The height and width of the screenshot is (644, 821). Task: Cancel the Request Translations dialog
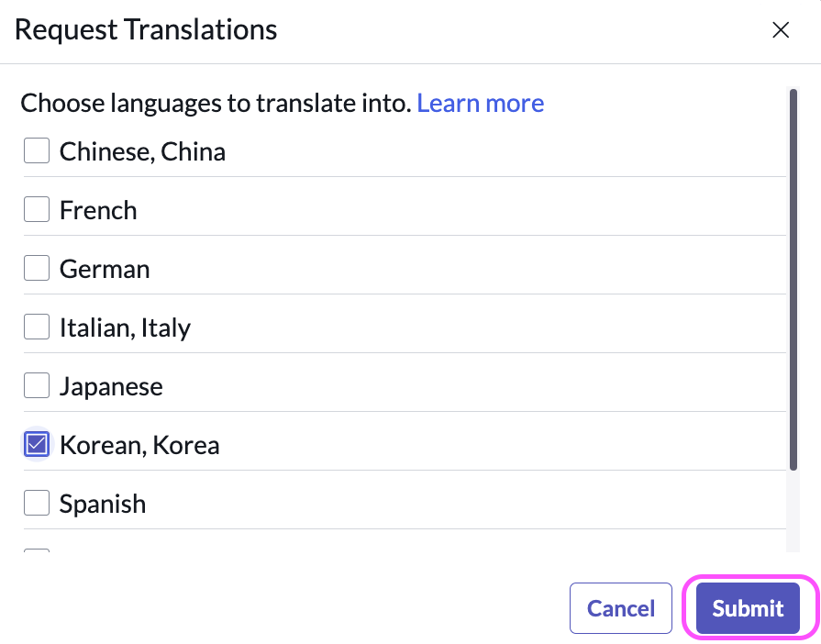(x=620, y=608)
